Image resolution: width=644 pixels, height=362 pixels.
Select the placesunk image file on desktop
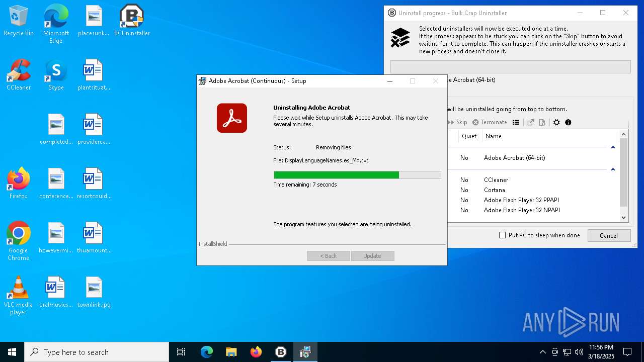click(94, 21)
